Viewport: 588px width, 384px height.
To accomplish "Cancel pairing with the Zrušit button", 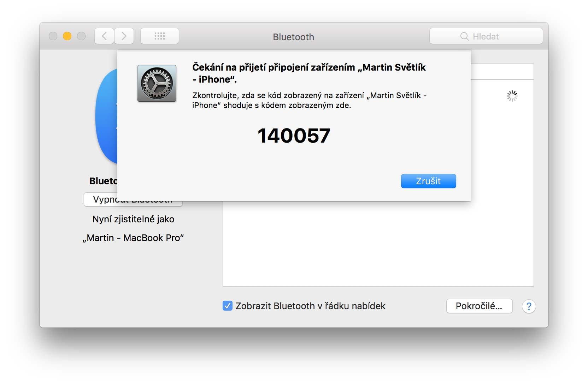I will pyautogui.click(x=428, y=181).
